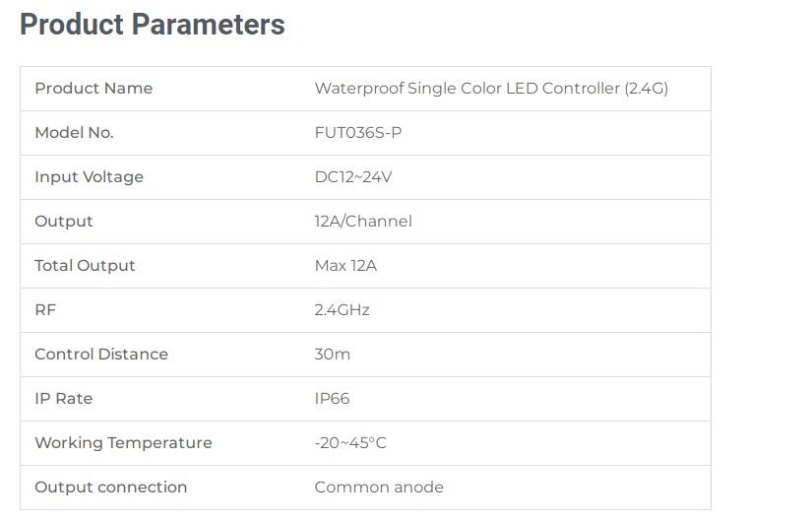Select the Total Output label
Screen dimensions: 812x522
click(x=85, y=266)
